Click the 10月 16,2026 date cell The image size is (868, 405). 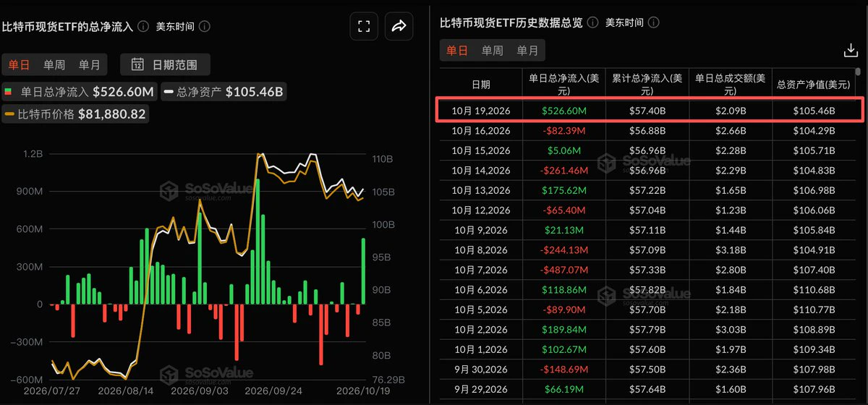click(x=481, y=131)
